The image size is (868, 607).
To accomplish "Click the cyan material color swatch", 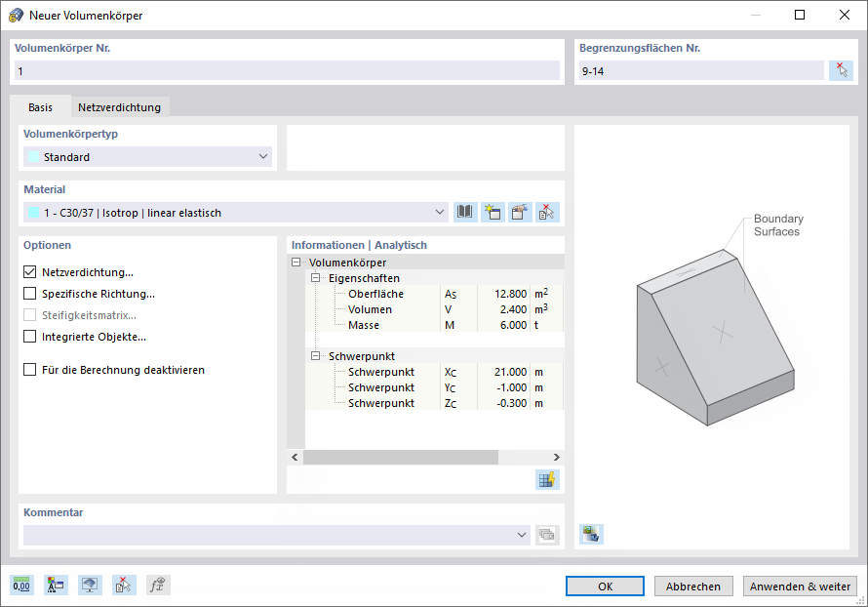I will click(33, 213).
